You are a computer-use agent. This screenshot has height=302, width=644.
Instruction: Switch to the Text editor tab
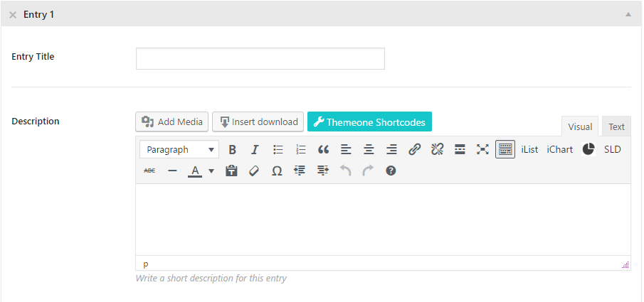coord(616,126)
